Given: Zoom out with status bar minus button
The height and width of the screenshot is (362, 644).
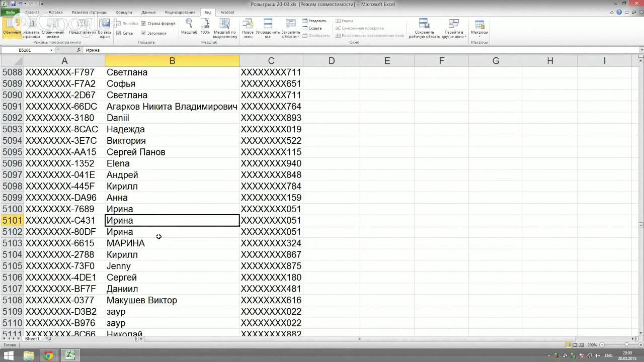Looking at the screenshot, I should [601, 345].
